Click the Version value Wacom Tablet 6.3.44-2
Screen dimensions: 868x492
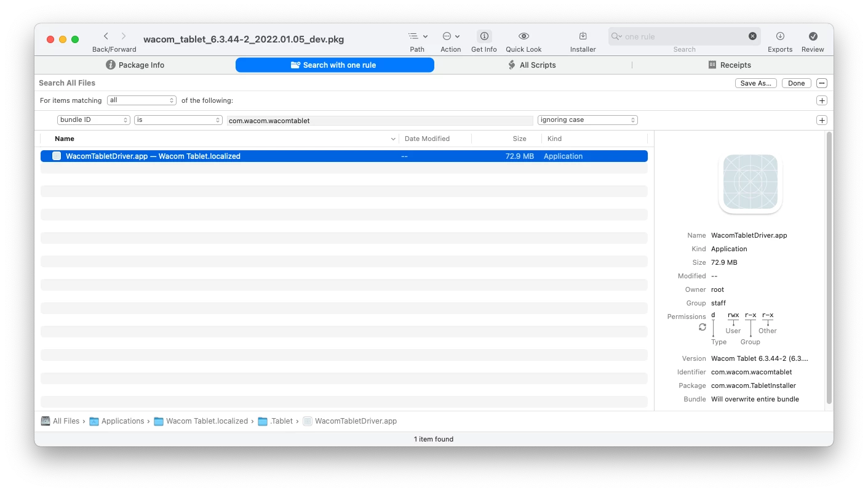760,358
